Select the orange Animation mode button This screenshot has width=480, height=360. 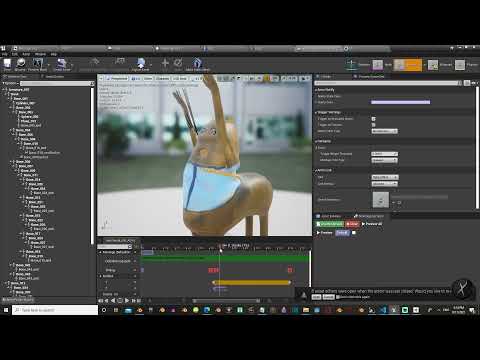pos(407,65)
